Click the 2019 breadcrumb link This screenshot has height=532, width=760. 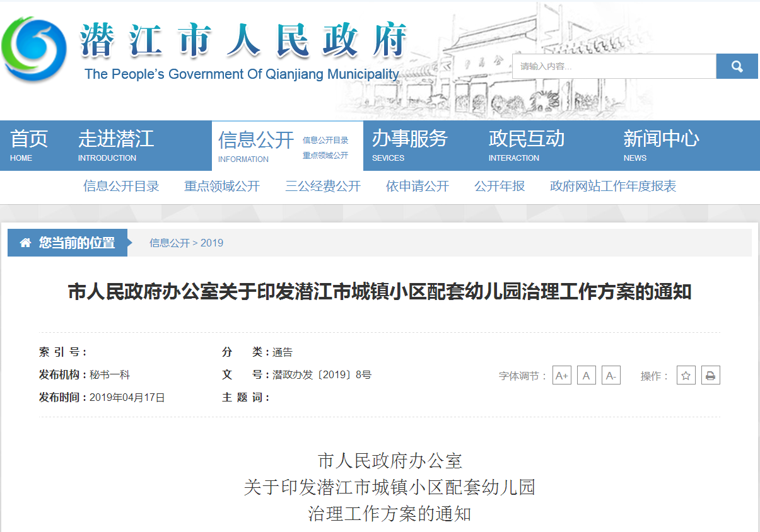(212, 243)
